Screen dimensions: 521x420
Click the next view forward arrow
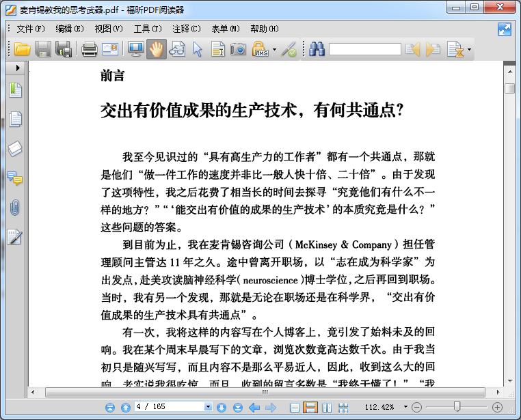tap(271, 408)
